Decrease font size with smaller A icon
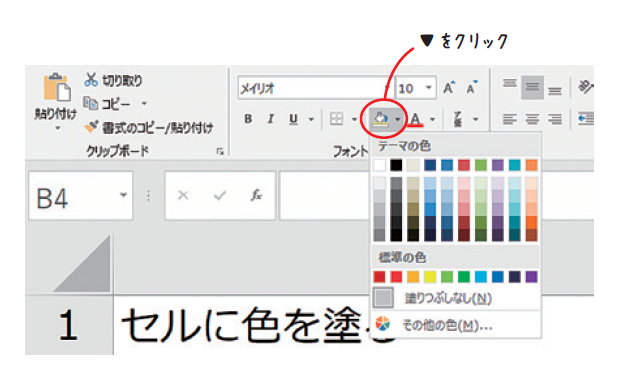 point(472,87)
